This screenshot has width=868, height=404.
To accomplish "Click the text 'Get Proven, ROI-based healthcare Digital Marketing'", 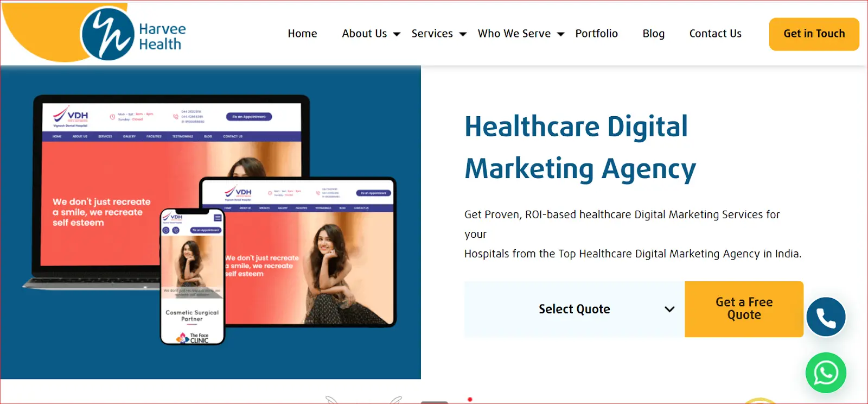I will pyautogui.click(x=591, y=214).
